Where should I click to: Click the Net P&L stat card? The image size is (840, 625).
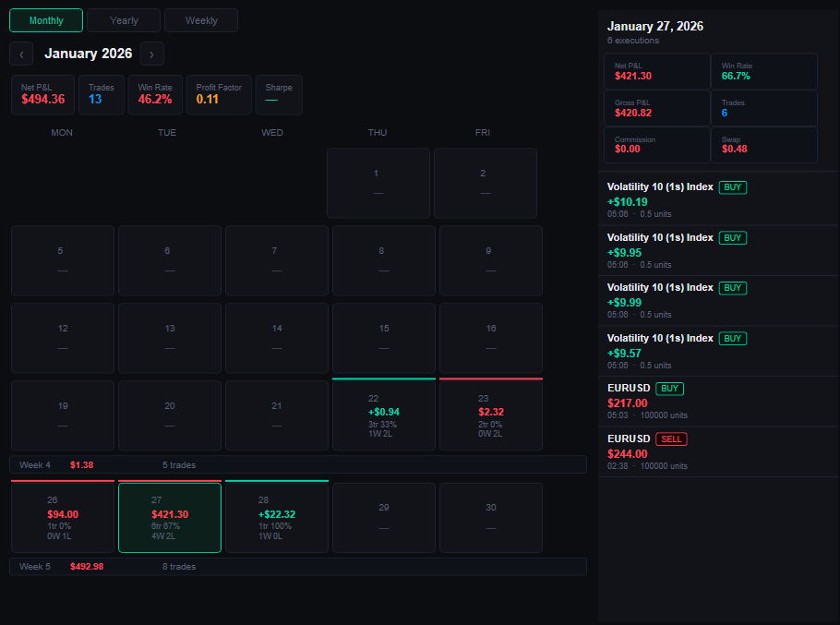42,94
